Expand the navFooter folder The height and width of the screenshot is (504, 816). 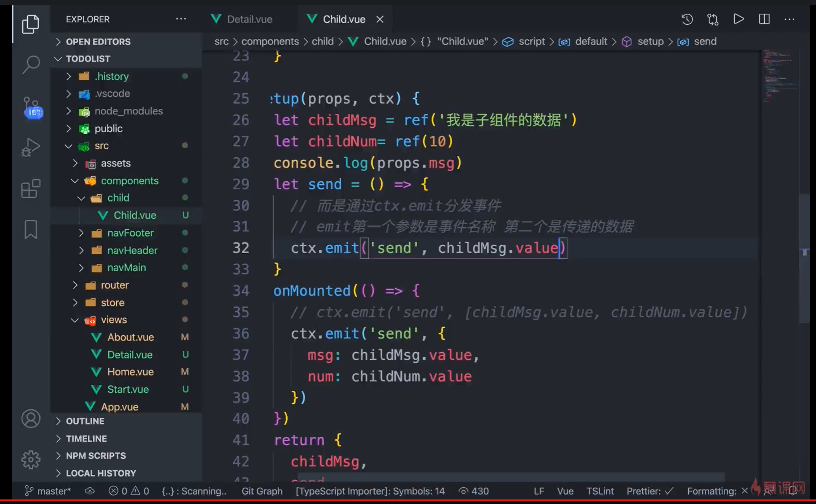(130, 233)
